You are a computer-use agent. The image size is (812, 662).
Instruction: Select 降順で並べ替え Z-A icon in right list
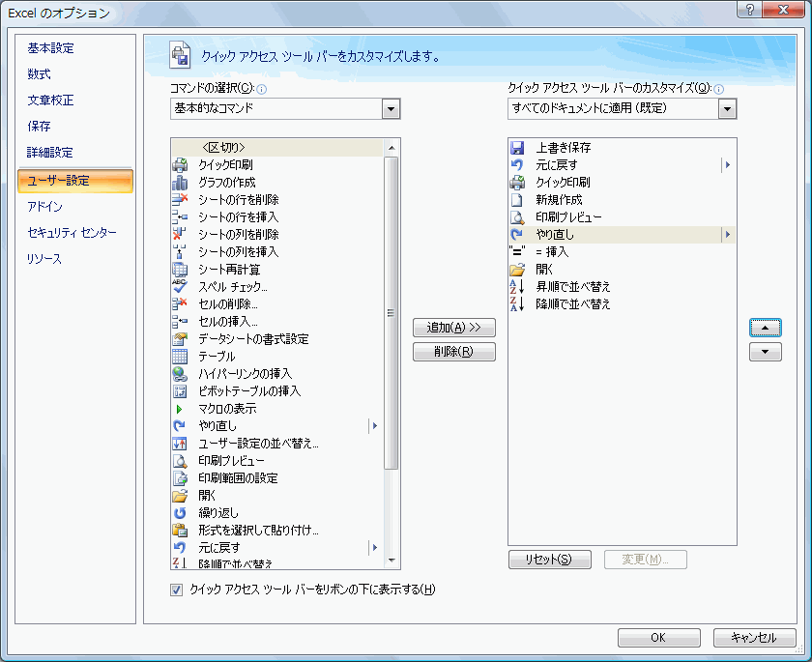[x=517, y=303]
